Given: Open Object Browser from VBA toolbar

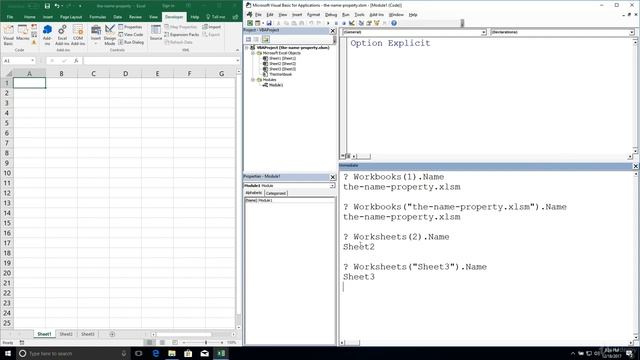Looking at the screenshot, I should tap(377, 23).
